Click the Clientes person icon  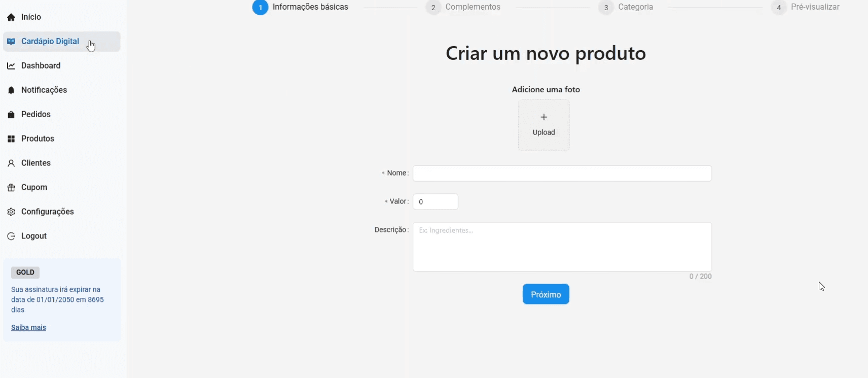click(11, 163)
